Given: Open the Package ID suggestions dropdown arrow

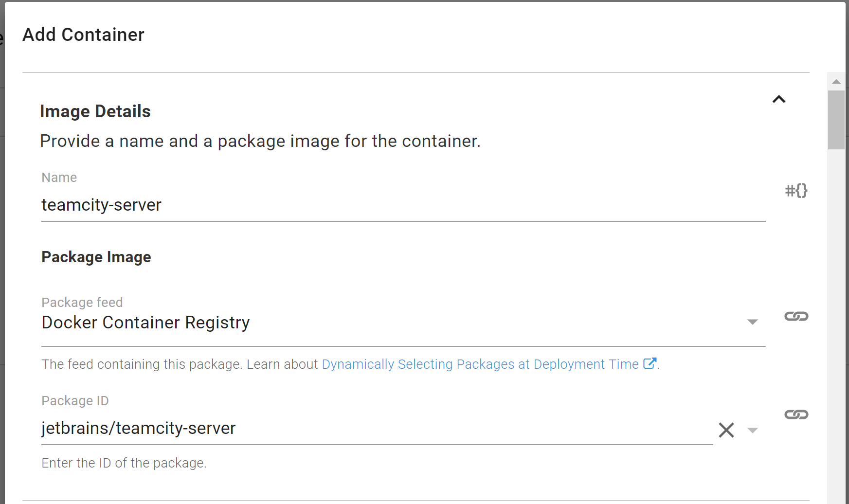Looking at the screenshot, I should tap(752, 431).
